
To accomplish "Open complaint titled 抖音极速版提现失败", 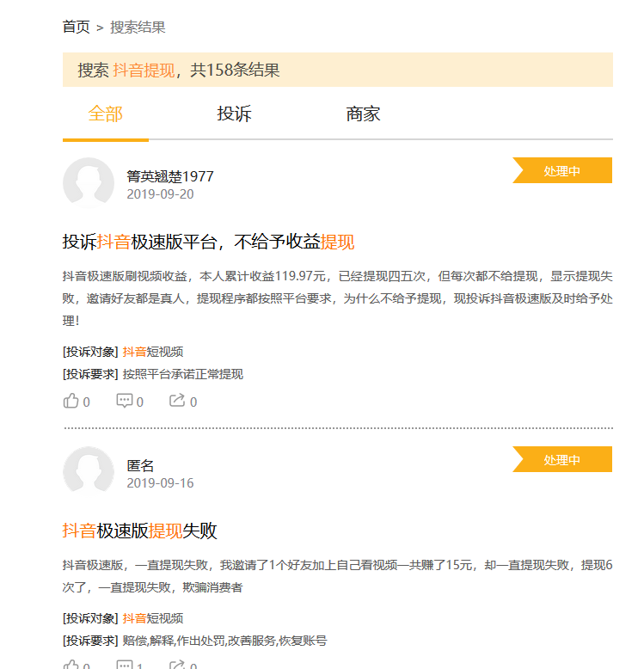I will [x=140, y=531].
